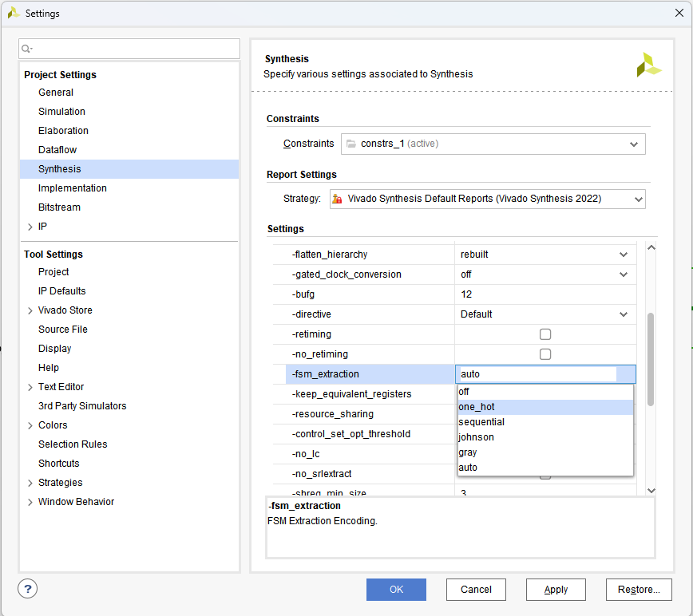Select the -no_lc row label
The width and height of the screenshot is (693, 616).
pos(306,454)
